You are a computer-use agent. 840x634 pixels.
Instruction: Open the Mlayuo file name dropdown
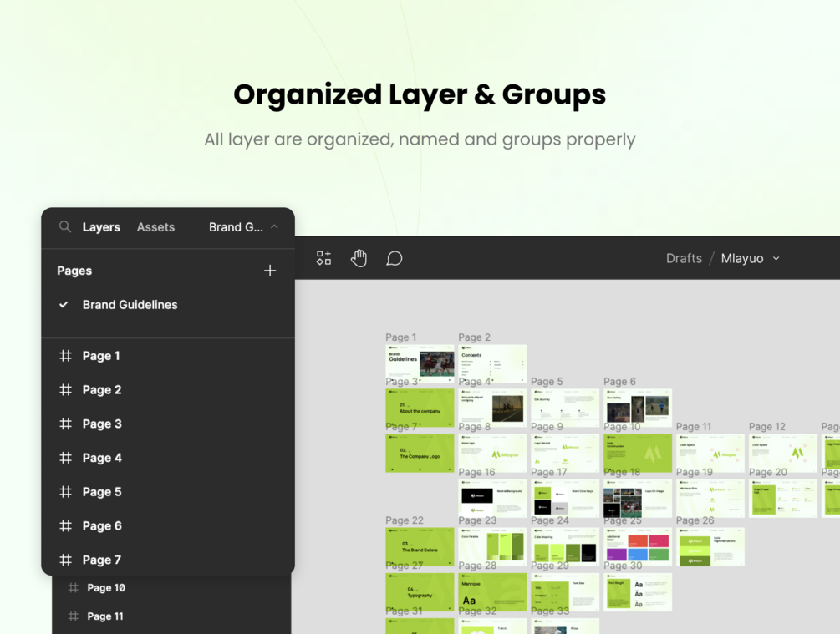(x=742, y=258)
